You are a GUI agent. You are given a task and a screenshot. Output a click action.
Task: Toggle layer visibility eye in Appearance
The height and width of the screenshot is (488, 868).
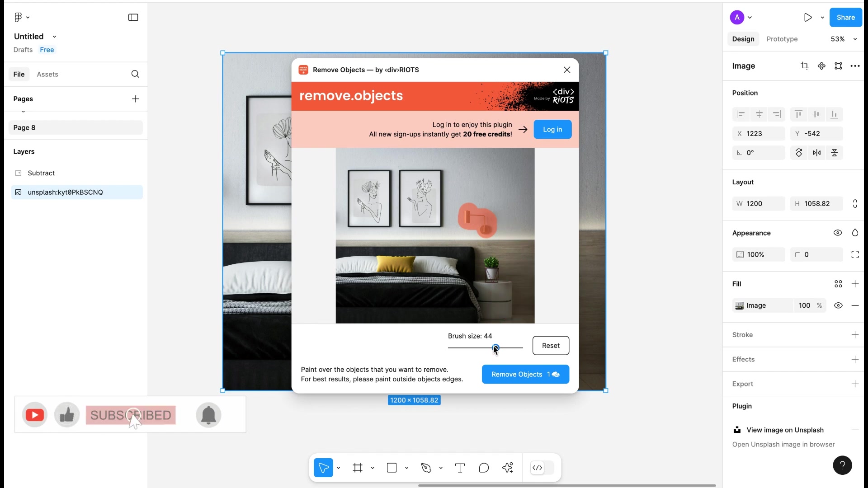(x=838, y=233)
